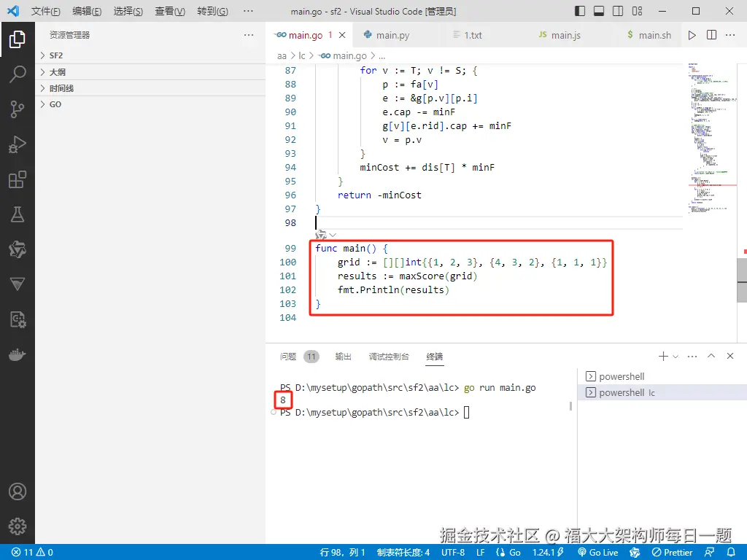
Task: Open the Manage gear settings icon
Action: [x=18, y=526]
